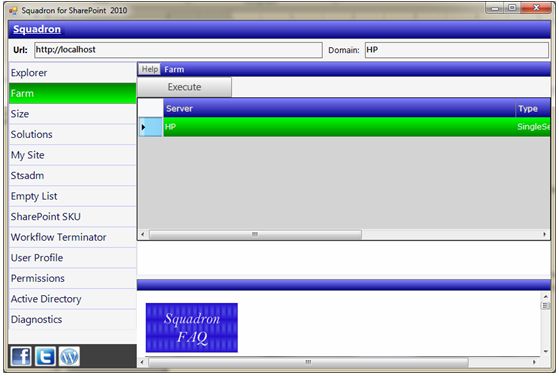559x376 pixels.
Task: Open the Diagnostics section
Action: [x=72, y=319]
